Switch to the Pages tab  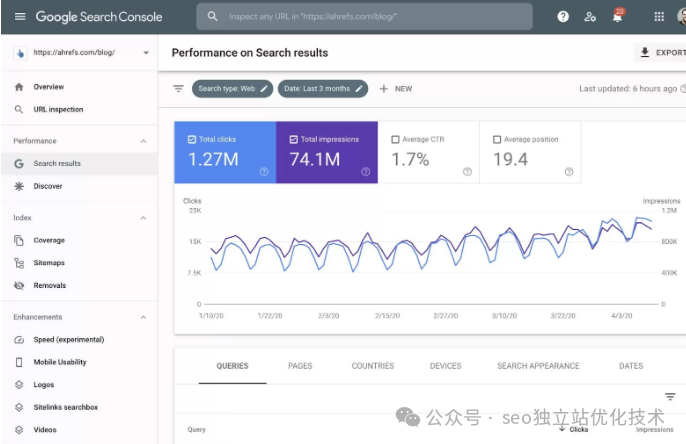coord(300,366)
